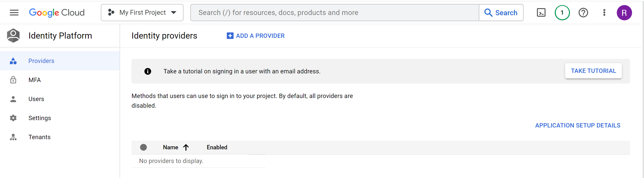
Task: Click the magnifier icon in Search button
Action: point(488,12)
